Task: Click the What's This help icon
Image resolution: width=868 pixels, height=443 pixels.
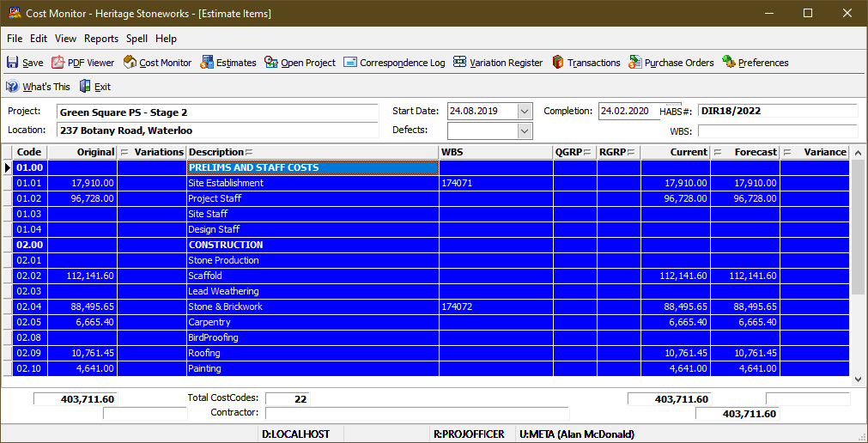Action: [13, 87]
